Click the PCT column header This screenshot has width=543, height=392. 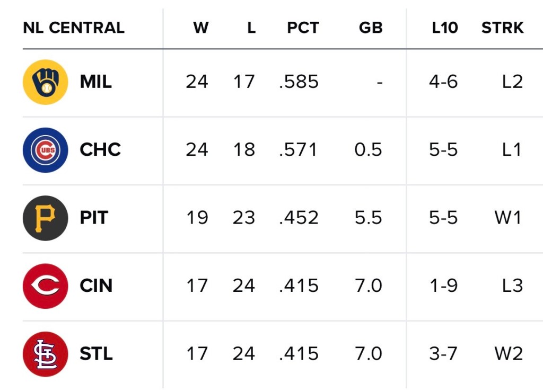click(x=303, y=28)
